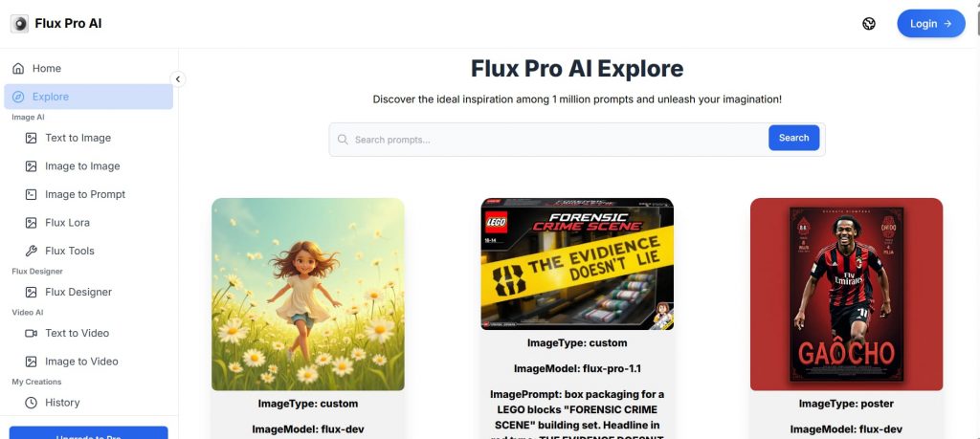This screenshot has height=439, width=980.
Task: Click the Flux Pro AI logo icon
Action: [x=19, y=24]
